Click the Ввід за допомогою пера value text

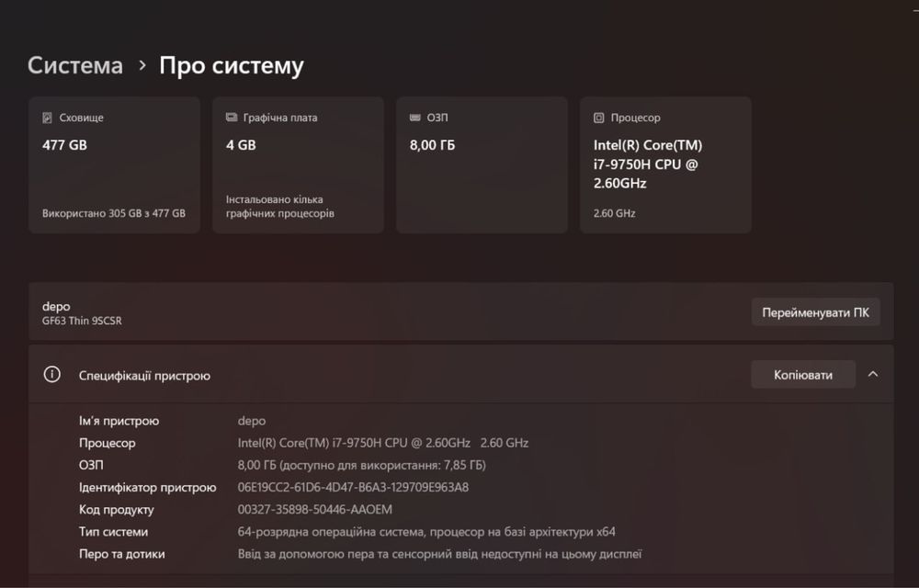pyautogui.click(x=439, y=554)
